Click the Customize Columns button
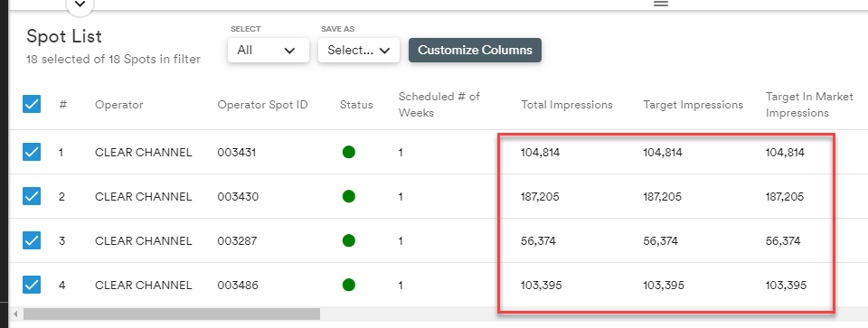This screenshot has height=328, width=868. [x=475, y=50]
